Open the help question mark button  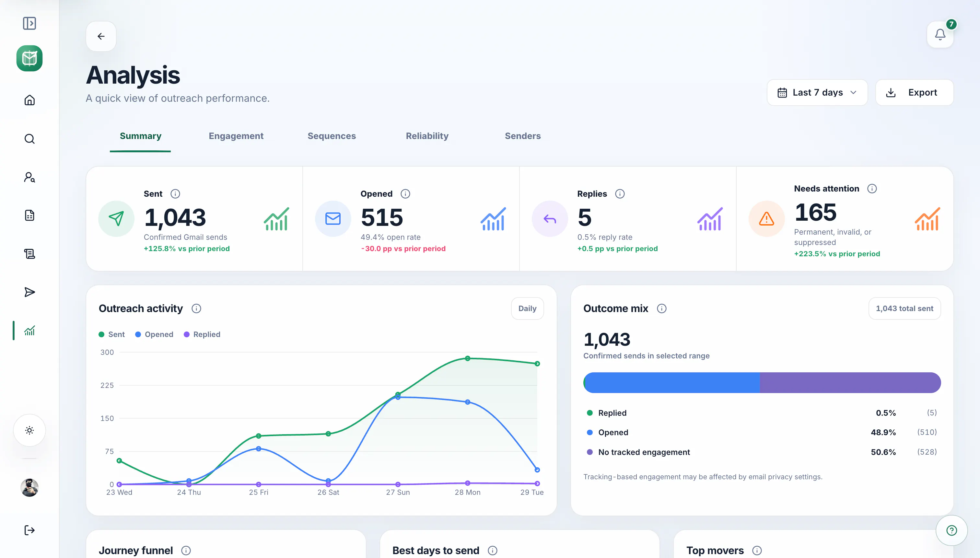(951, 530)
